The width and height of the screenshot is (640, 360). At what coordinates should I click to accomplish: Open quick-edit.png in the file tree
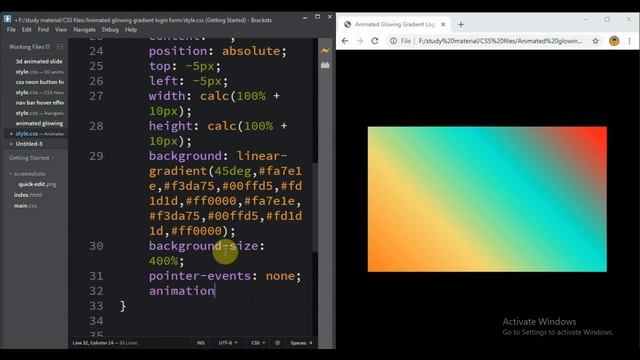(37, 184)
